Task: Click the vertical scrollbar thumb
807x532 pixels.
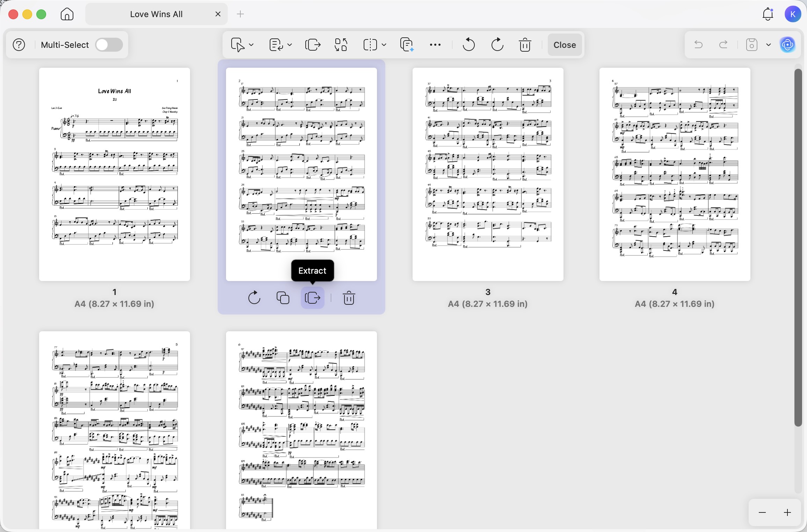Action: click(798, 247)
